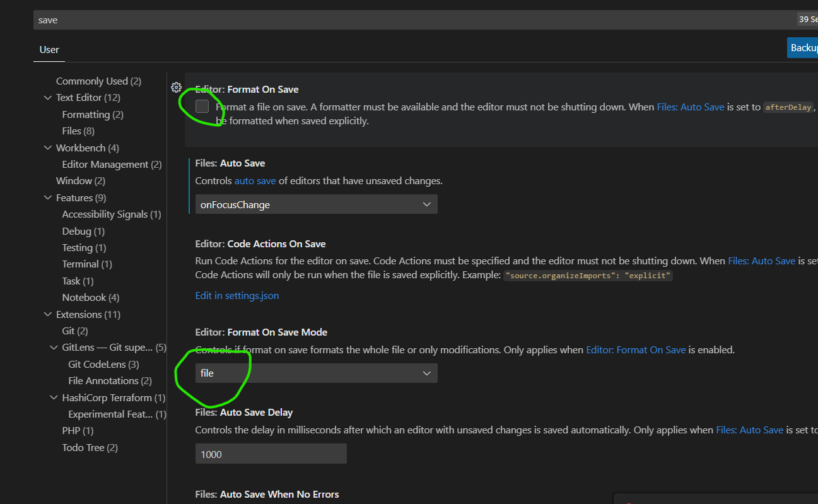Enable the Format On Save checkbox
Image resolution: width=818 pixels, height=504 pixels.
[202, 107]
